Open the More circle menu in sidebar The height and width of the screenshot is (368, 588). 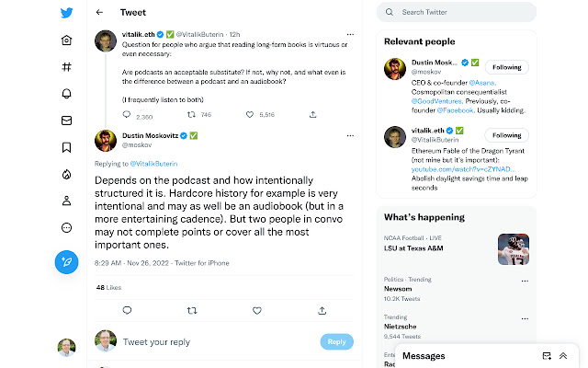(x=66, y=228)
